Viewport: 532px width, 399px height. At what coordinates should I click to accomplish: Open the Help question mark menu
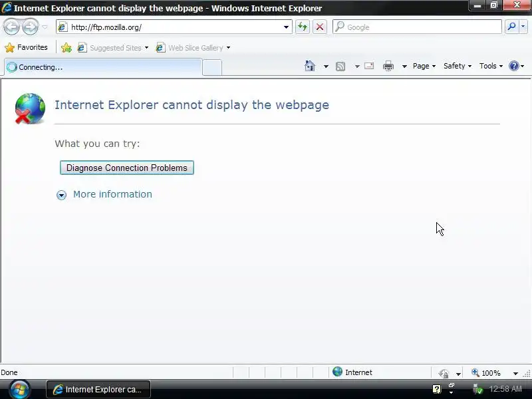click(516, 66)
